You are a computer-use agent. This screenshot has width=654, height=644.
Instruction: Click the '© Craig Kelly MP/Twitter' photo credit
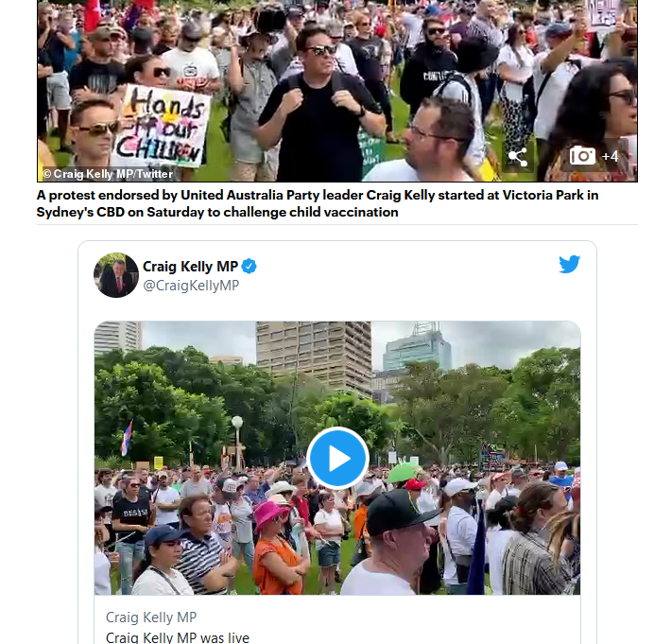[108, 174]
